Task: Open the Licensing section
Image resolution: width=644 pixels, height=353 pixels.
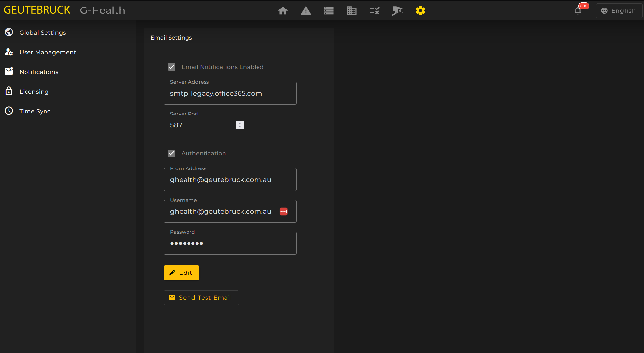Action: [x=34, y=92]
